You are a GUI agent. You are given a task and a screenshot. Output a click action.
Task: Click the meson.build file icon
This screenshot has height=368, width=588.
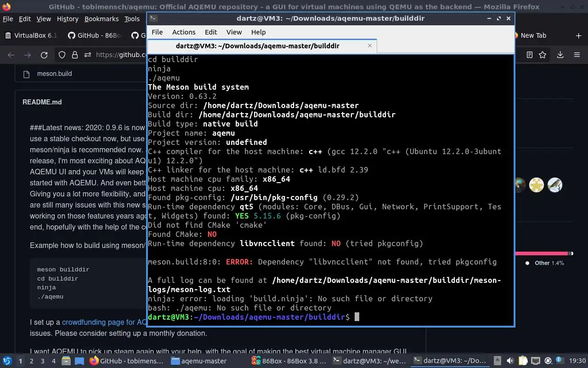(27, 74)
